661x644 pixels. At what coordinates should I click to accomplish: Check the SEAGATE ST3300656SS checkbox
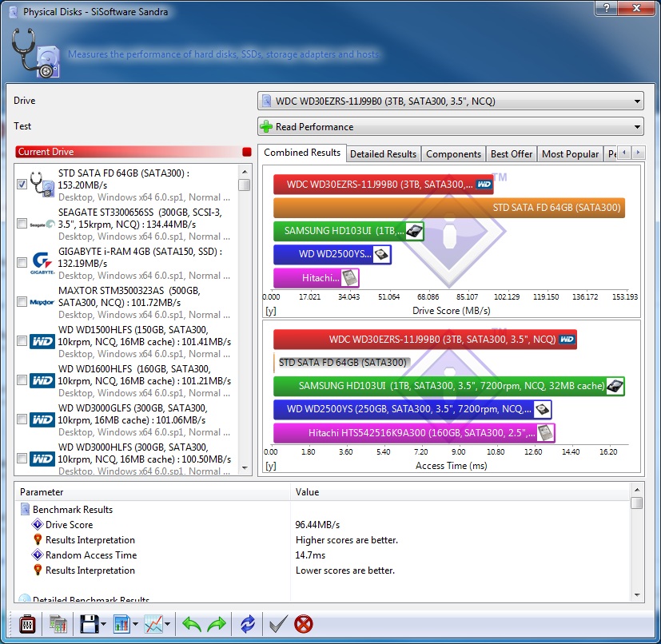[22, 224]
